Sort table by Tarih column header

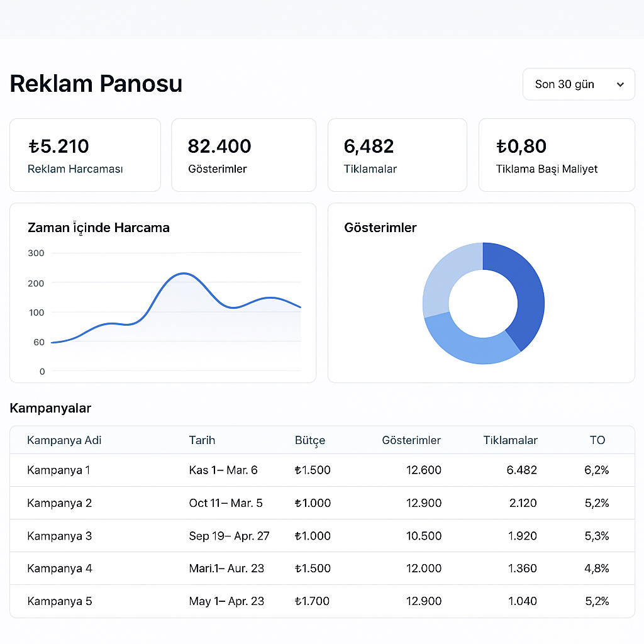202,440
